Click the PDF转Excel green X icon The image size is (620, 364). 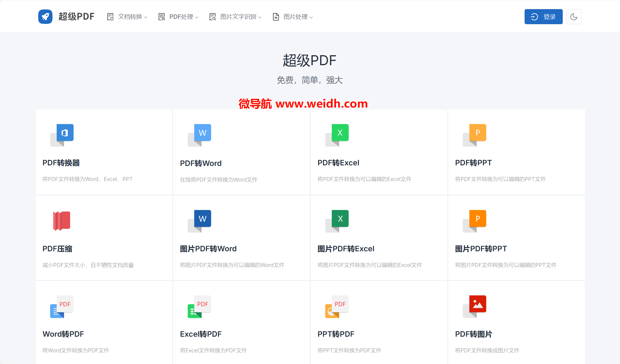[x=337, y=135]
